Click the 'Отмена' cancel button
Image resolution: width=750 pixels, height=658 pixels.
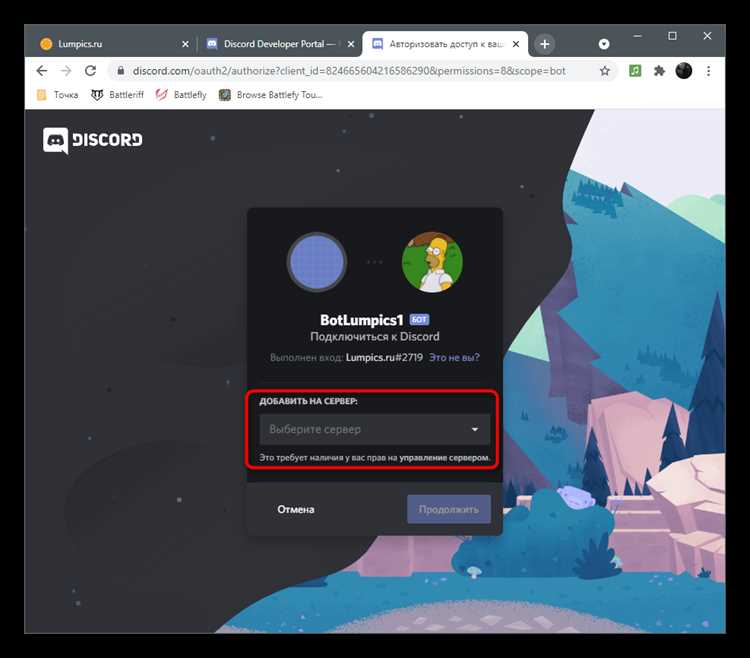(x=296, y=509)
